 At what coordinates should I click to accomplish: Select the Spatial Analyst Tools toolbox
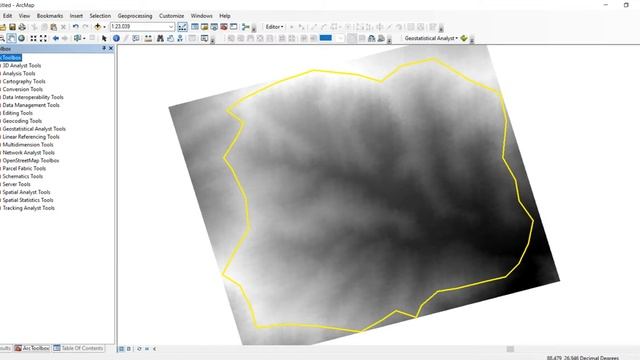click(x=26, y=192)
